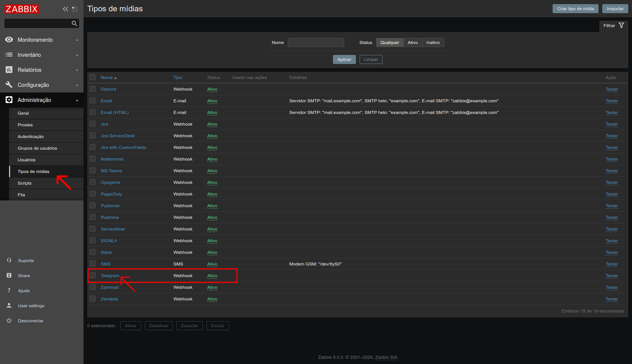Click the Excluir button
The width and height of the screenshot is (632, 364).
click(x=218, y=326)
